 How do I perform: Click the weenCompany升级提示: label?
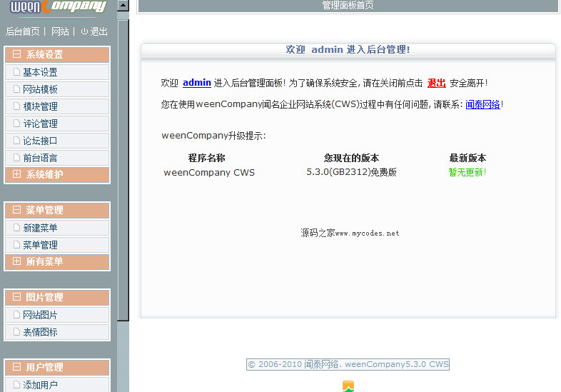(x=213, y=136)
